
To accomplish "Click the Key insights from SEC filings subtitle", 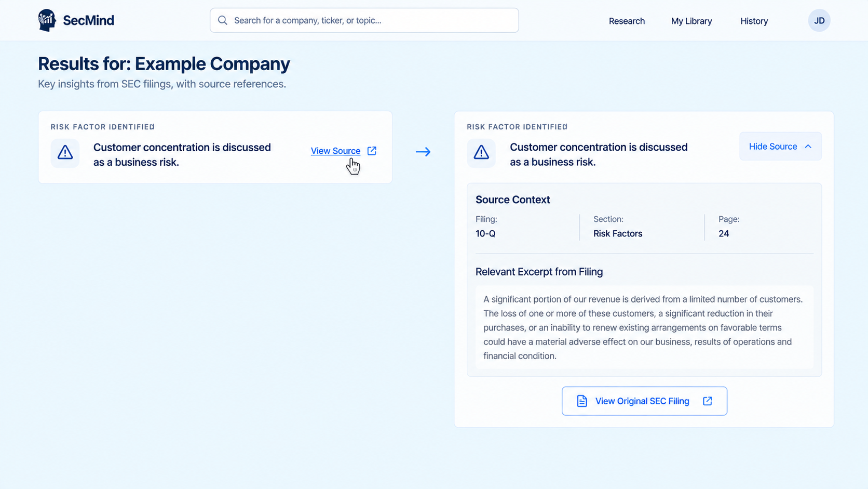I will (162, 84).
